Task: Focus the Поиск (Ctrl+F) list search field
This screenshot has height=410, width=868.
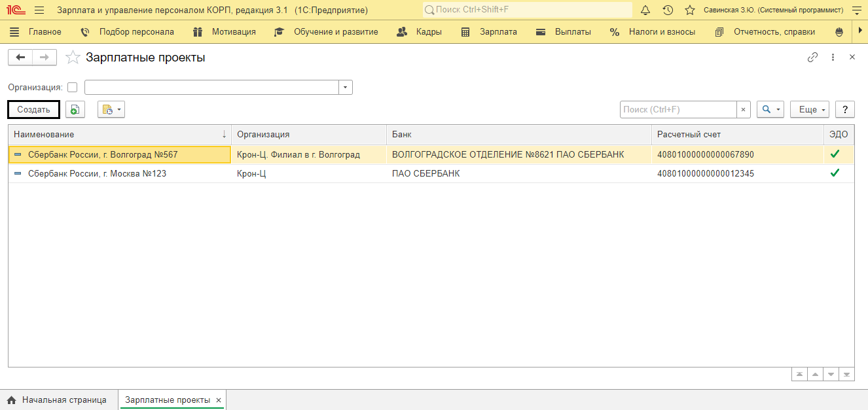Action: [678, 110]
